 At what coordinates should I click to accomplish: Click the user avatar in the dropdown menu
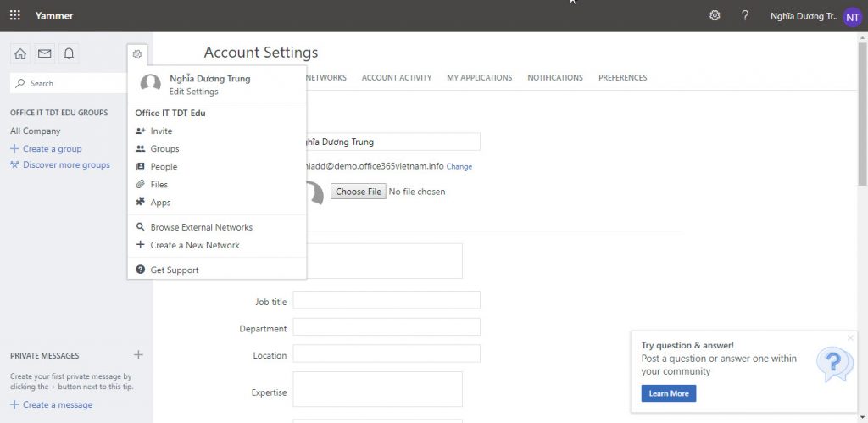click(151, 84)
